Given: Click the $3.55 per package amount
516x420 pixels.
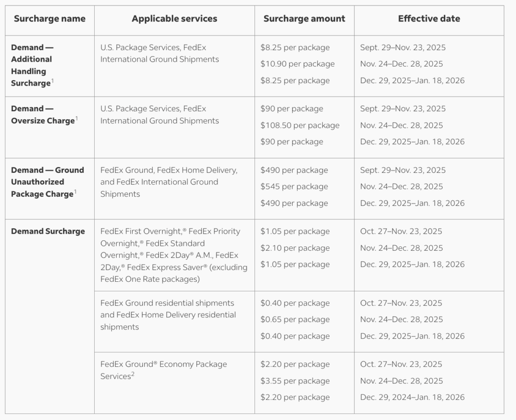Looking at the screenshot, I should (x=295, y=381).
